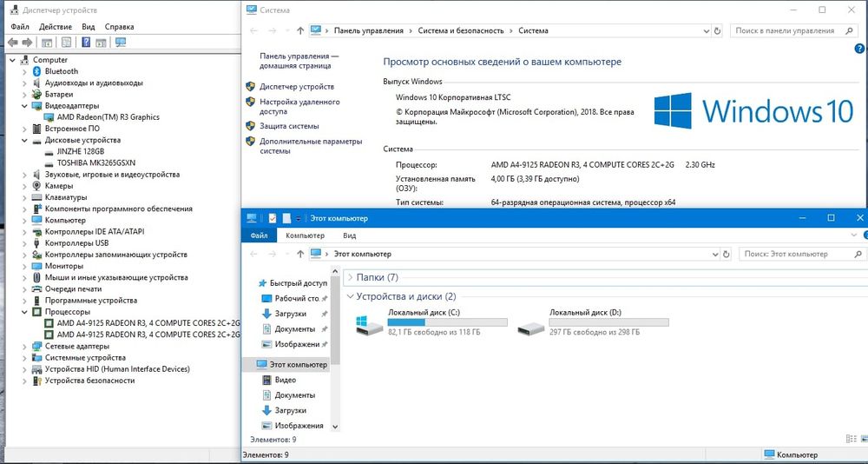The image size is (868, 464).
Task: Open the Компьютер ribbon tab
Action: pyautogui.click(x=305, y=235)
